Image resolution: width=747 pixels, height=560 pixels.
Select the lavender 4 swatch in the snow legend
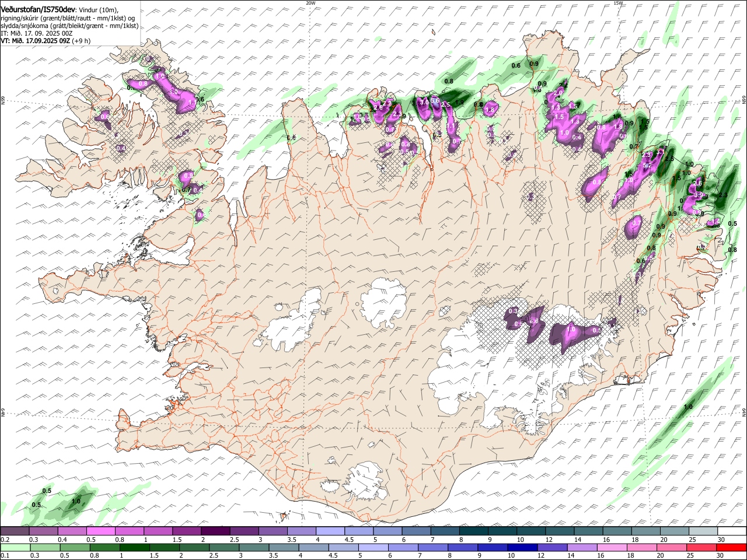point(330,531)
